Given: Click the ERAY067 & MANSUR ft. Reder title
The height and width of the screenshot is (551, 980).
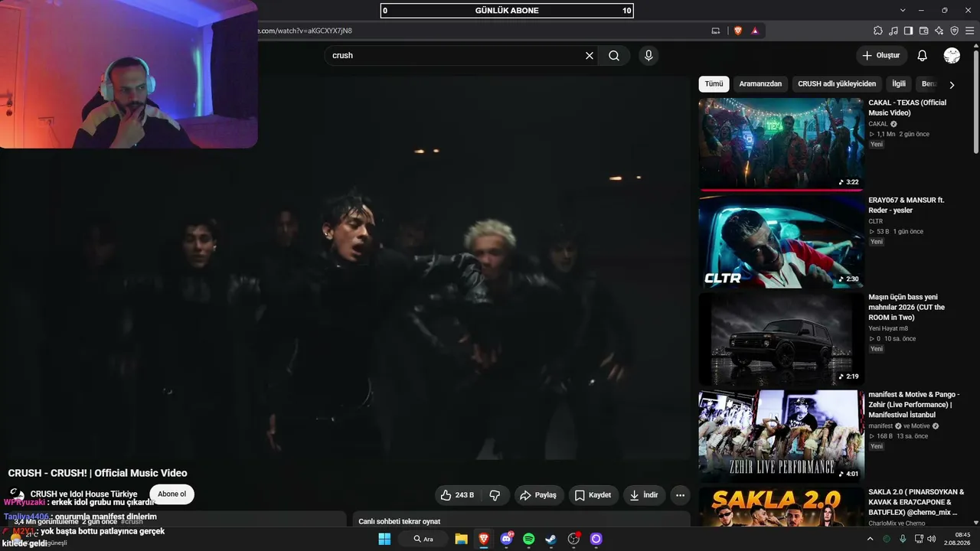Looking at the screenshot, I should pos(906,205).
